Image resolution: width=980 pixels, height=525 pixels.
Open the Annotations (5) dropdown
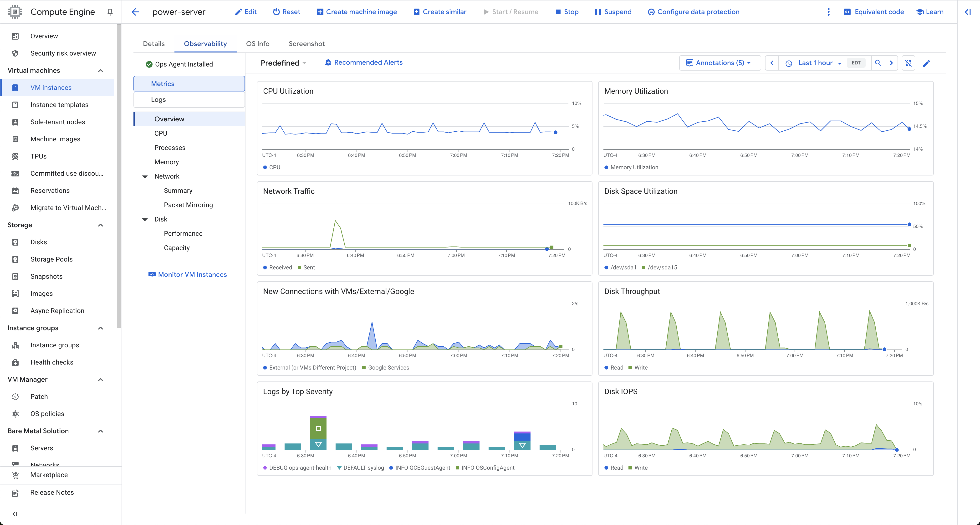719,63
